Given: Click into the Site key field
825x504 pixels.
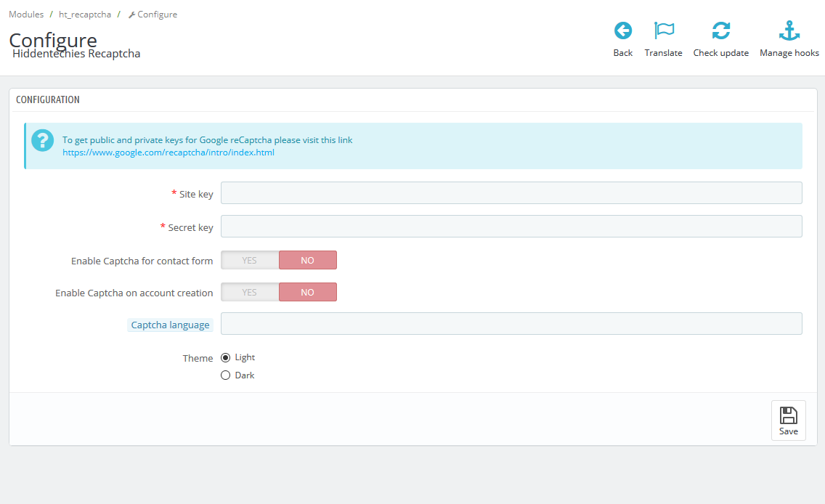Looking at the screenshot, I should pyautogui.click(x=511, y=193).
